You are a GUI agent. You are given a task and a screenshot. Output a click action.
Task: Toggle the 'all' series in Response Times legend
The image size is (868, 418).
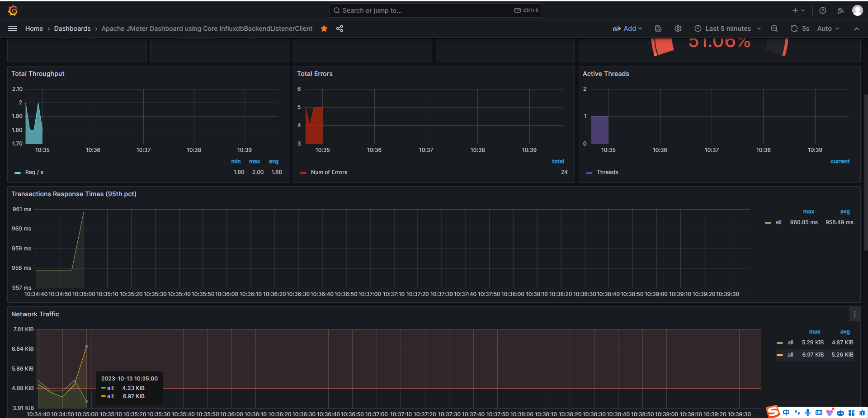(x=778, y=222)
